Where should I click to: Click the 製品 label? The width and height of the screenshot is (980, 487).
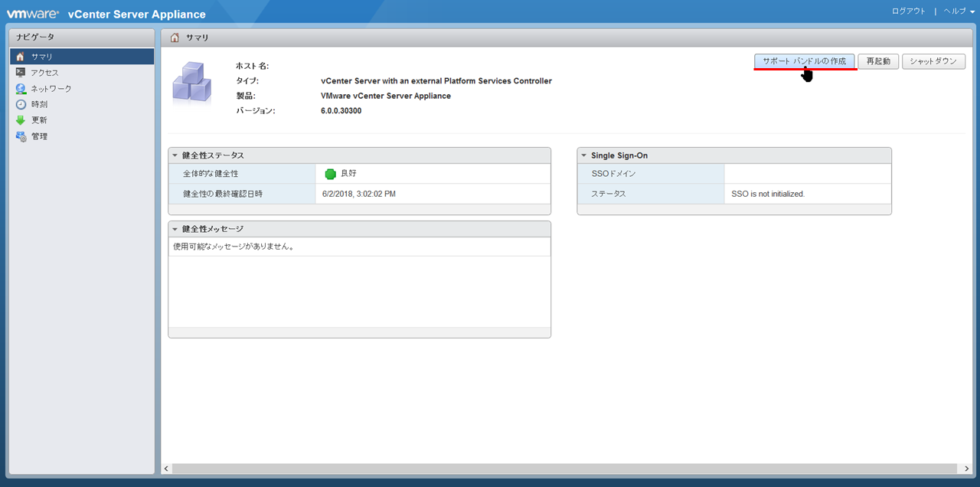245,96
